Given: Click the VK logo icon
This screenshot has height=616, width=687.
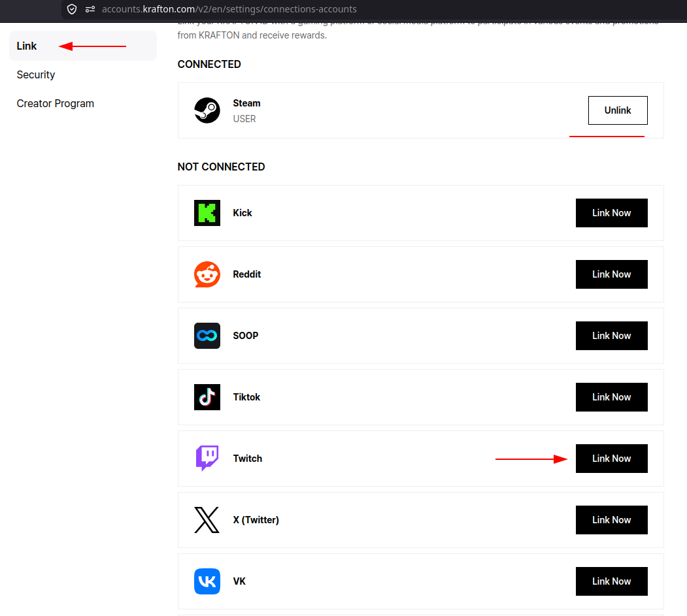Looking at the screenshot, I should (207, 581).
